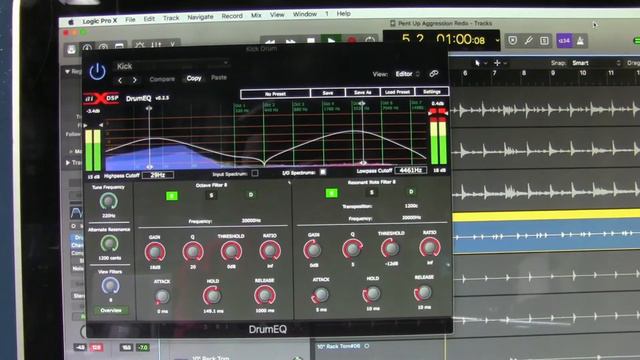Toggle the I/O Spectrum checkbox
The height and width of the screenshot is (360, 640).
(323, 172)
